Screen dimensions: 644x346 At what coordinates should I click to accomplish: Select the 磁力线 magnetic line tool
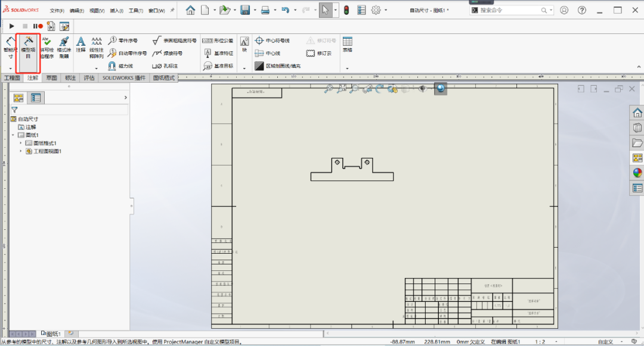point(120,66)
